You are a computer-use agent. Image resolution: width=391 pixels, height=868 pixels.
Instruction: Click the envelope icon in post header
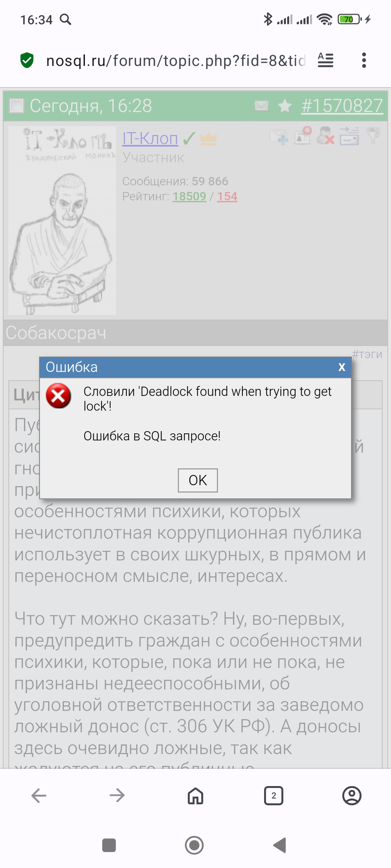click(261, 106)
